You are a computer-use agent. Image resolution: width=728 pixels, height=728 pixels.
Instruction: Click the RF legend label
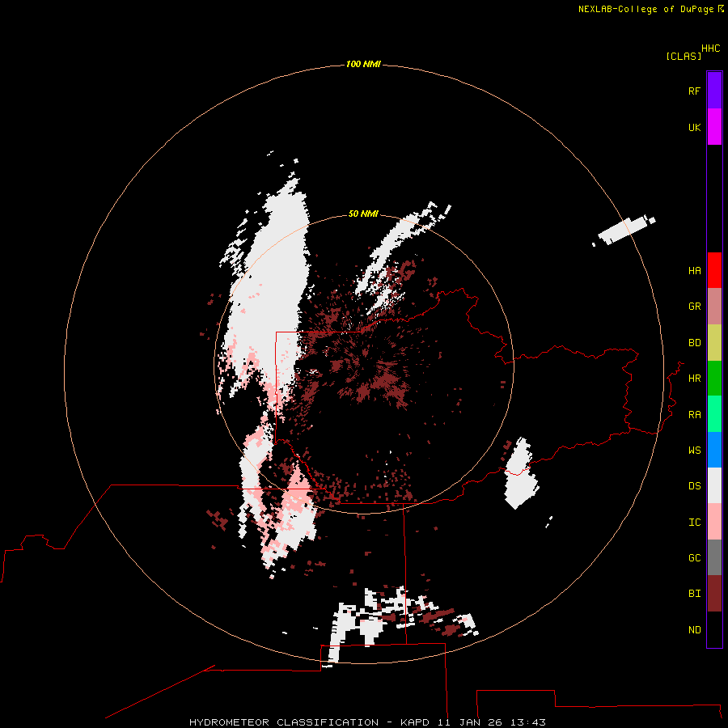point(695,91)
